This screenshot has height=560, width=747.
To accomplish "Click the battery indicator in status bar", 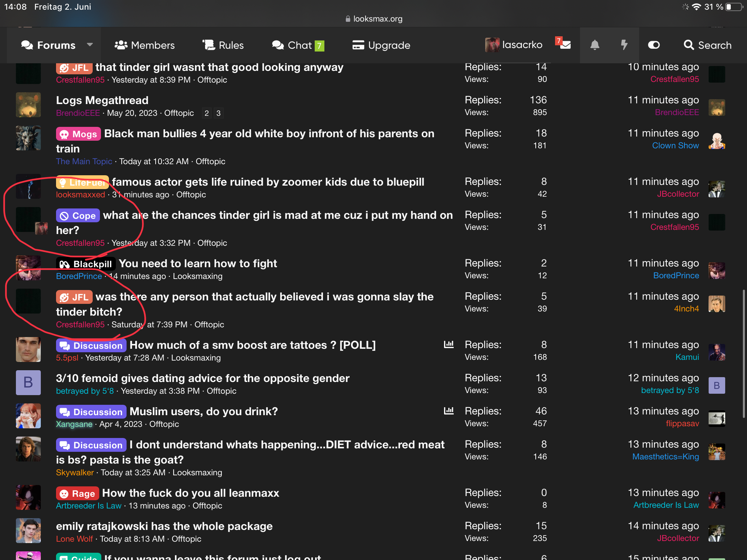I will [x=734, y=7].
